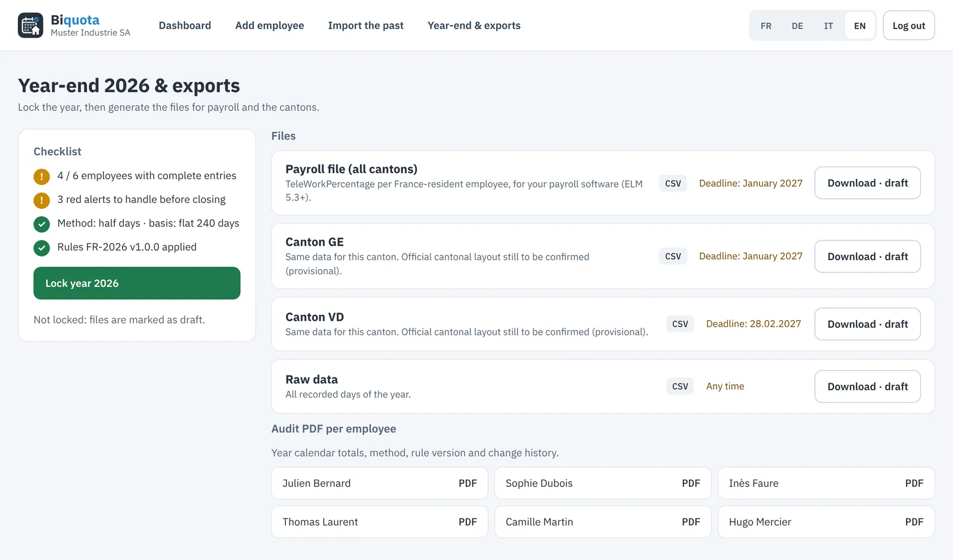Click the Biquota calendar logo icon
This screenshot has width=953, height=560.
(x=30, y=26)
